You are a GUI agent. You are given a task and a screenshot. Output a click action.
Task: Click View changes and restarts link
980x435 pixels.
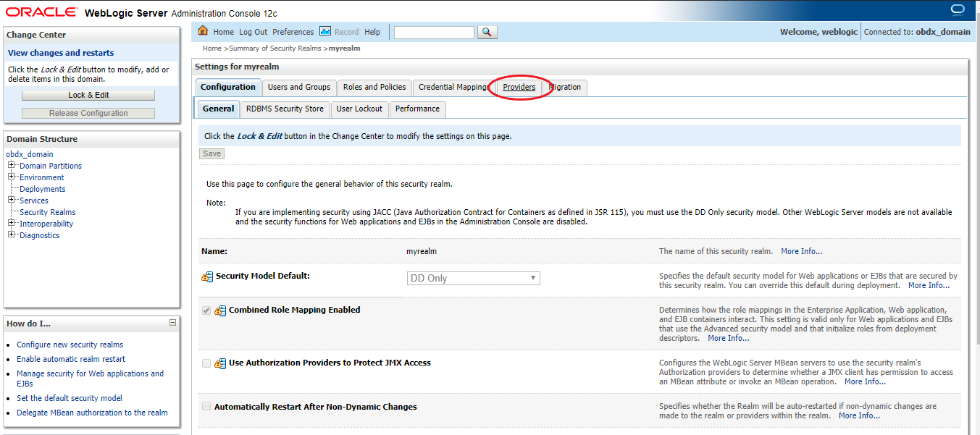[x=61, y=53]
